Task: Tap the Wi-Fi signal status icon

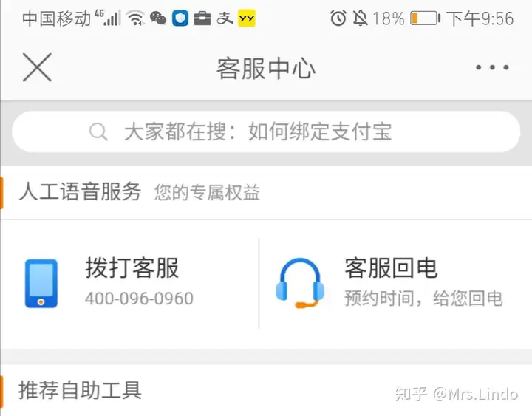Action: [136, 18]
